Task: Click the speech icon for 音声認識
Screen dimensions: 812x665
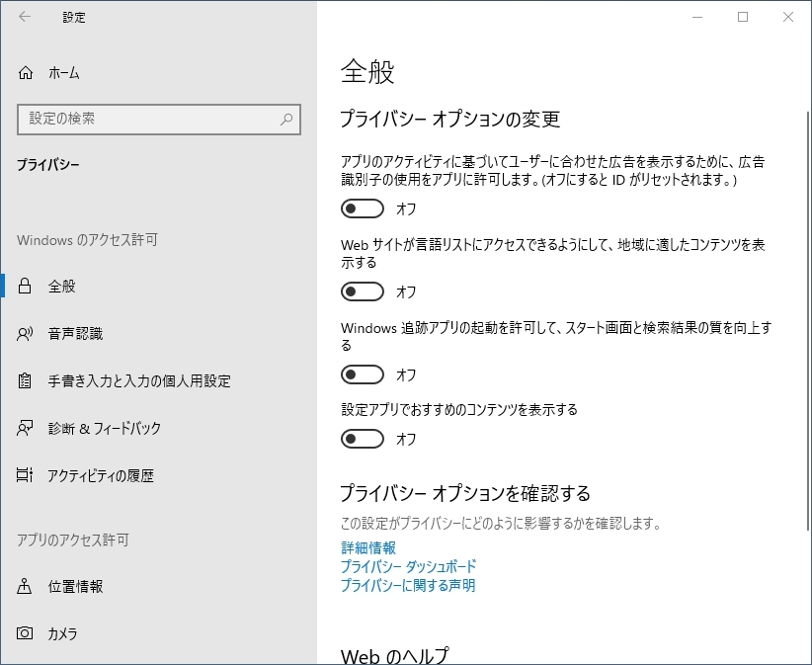Action: click(25, 334)
